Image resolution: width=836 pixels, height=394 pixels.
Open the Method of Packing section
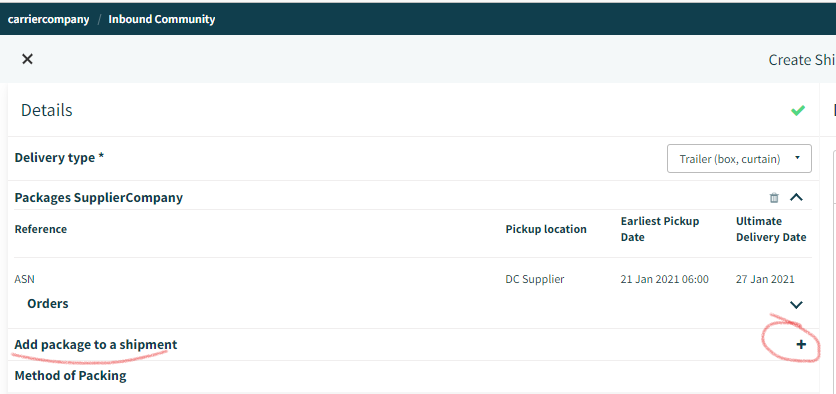tap(70, 375)
